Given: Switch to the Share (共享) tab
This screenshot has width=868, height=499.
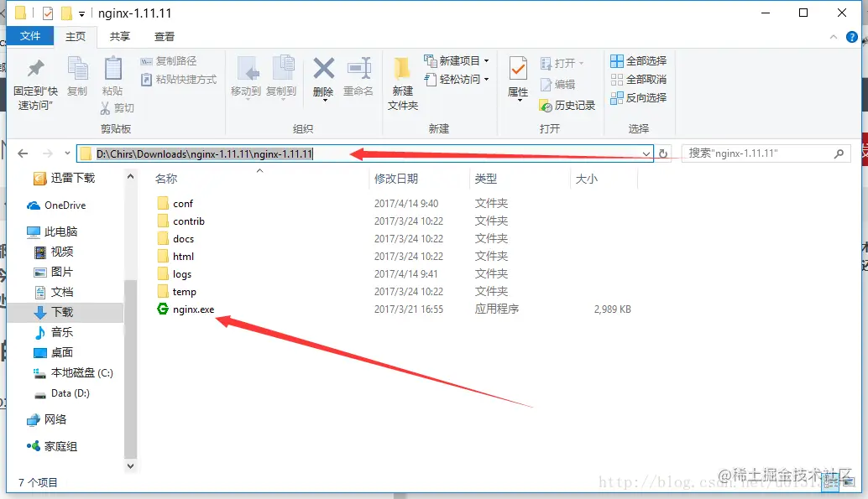Looking at the screenshot, I should point(119,37).
